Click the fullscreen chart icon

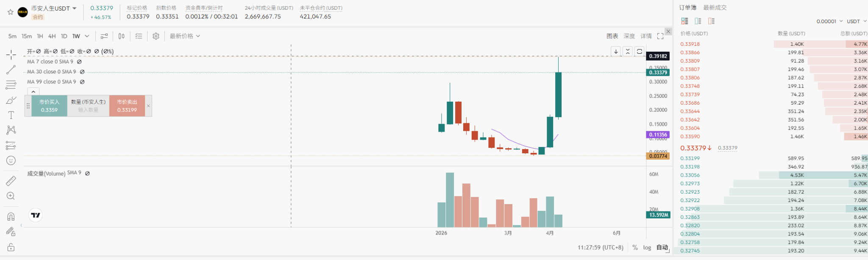click(x=660, y=36)
